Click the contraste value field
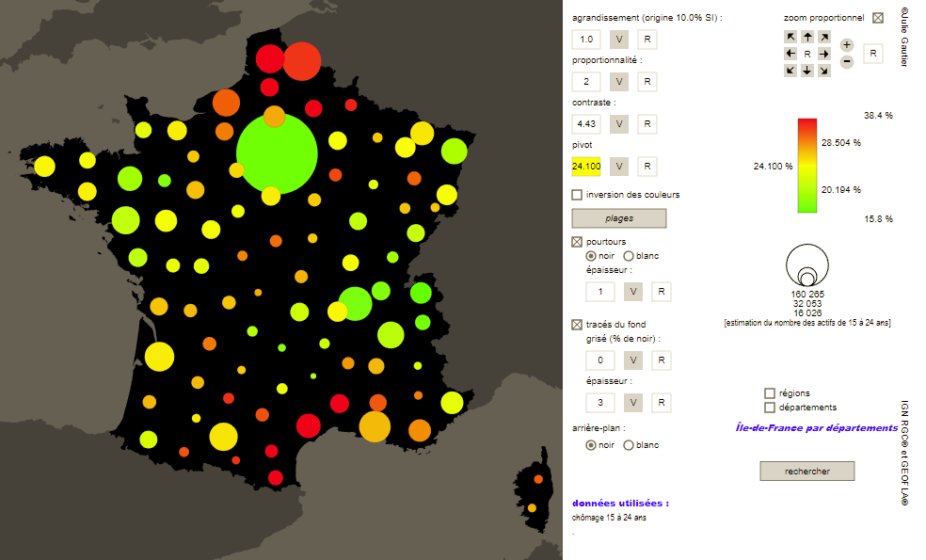926x560 pixels. [586, 124]
